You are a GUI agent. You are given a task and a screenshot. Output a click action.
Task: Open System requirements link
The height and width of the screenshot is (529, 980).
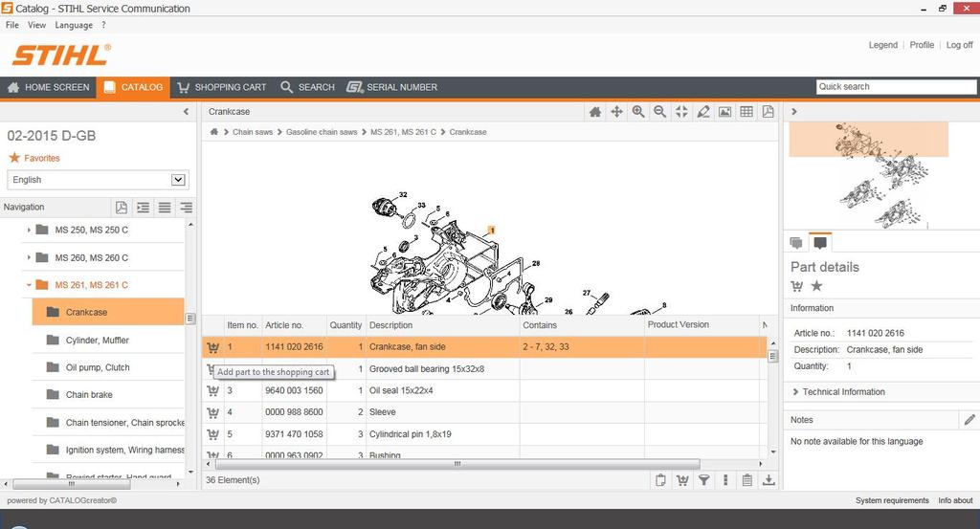coord(892,500)
